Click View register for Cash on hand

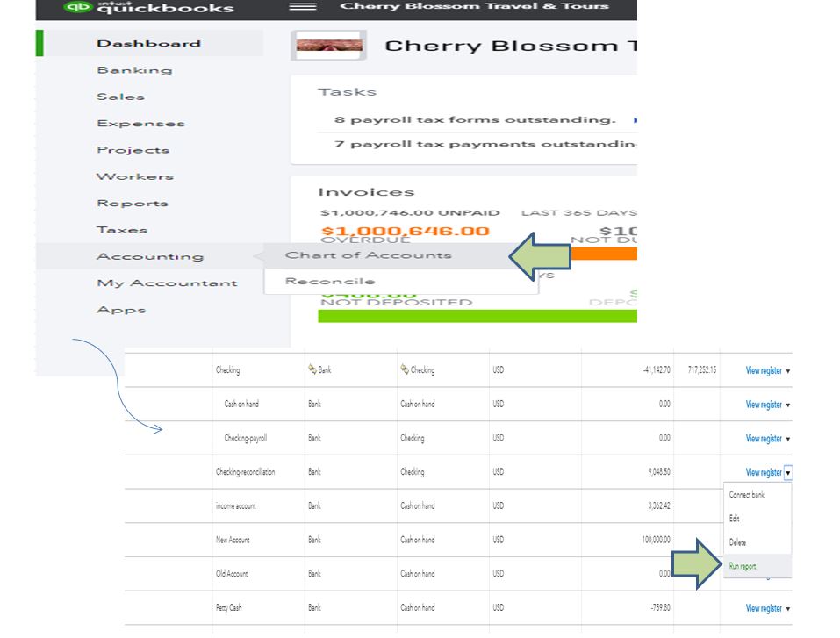click(x=764, y=405)
